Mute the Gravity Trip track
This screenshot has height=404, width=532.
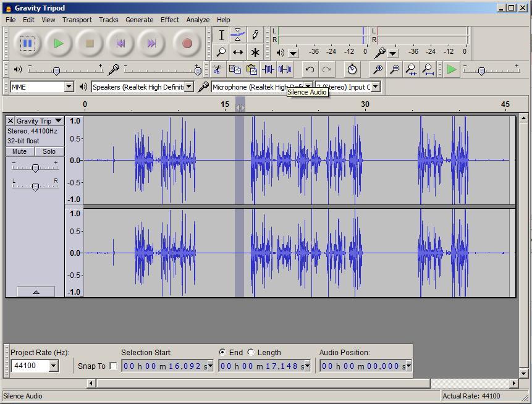point(19,151)
